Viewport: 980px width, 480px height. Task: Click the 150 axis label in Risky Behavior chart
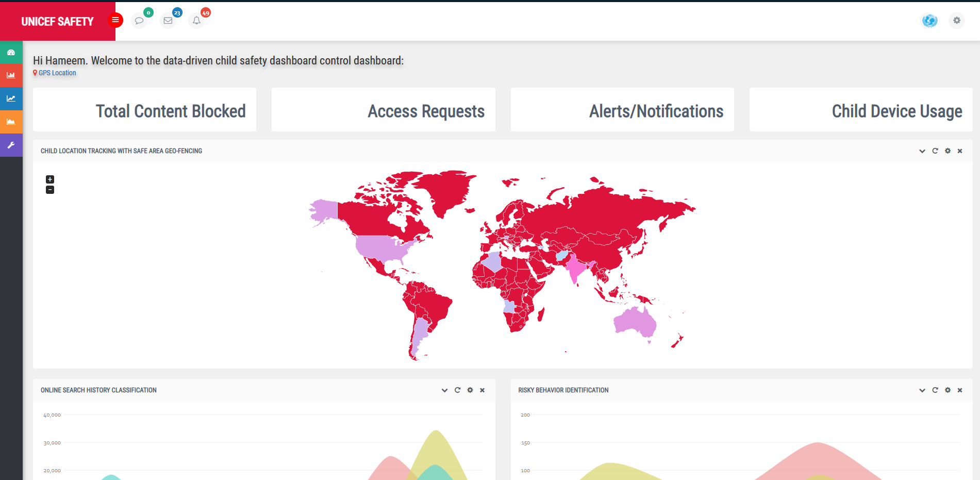point(525,443)
